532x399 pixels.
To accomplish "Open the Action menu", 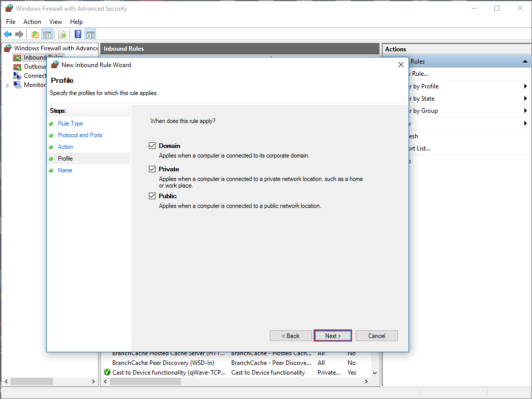I will tap(32, 22).
